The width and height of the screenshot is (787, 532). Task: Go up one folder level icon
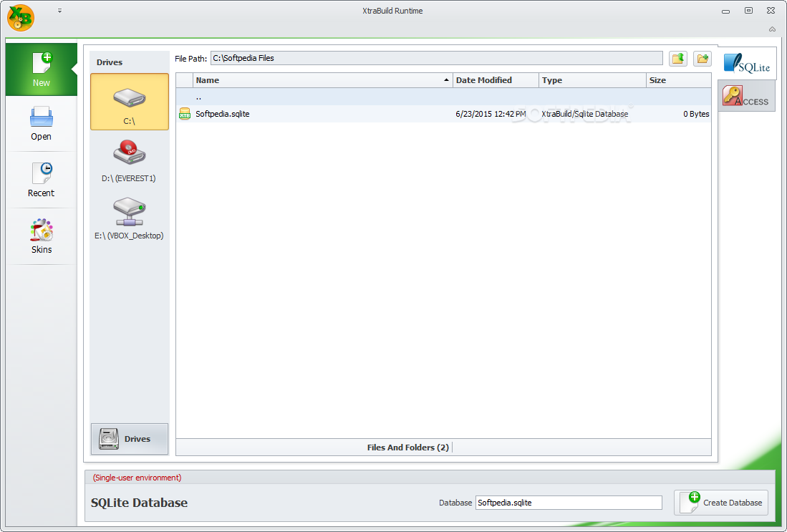(x=678, y=59)
